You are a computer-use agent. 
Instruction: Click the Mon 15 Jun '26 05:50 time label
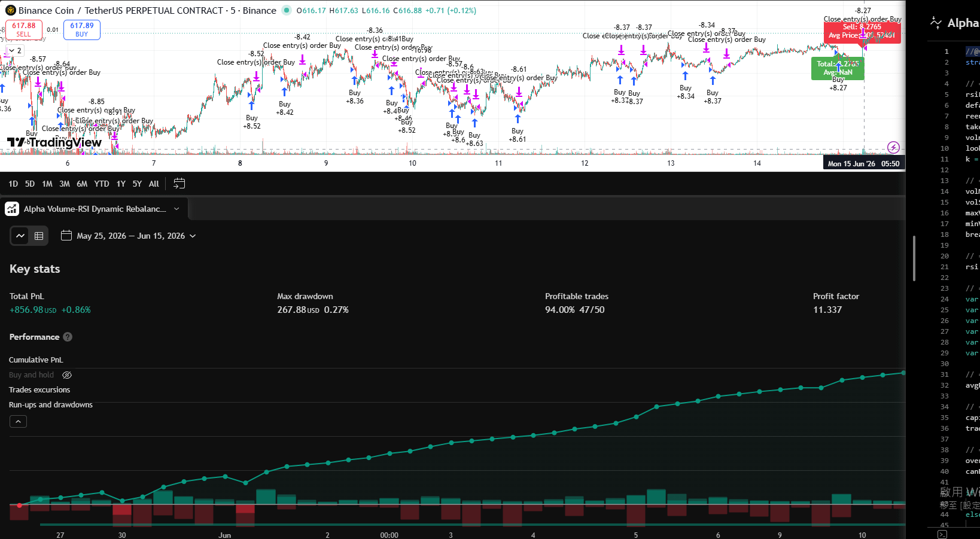tap(863, 163)
